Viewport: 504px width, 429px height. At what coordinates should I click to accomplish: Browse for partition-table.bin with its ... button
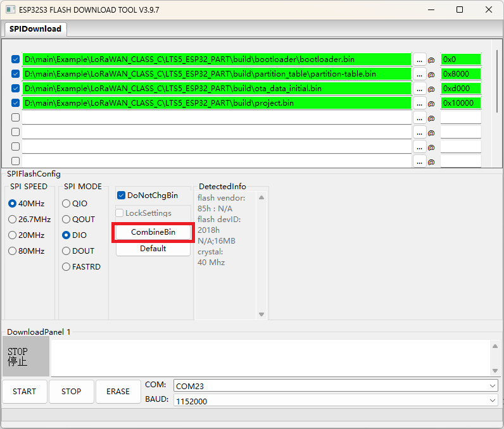coord(419,74)
